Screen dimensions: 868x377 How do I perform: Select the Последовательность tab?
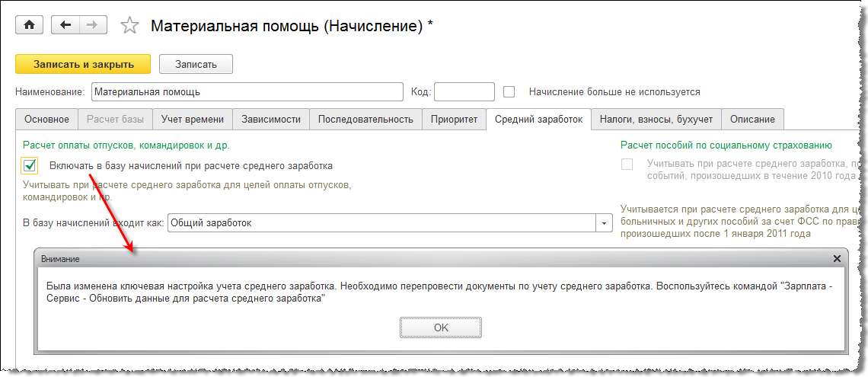coord(365,119)
